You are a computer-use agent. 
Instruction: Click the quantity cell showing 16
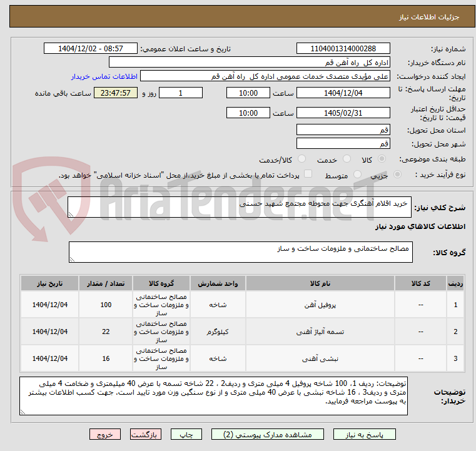pos(106,359)
